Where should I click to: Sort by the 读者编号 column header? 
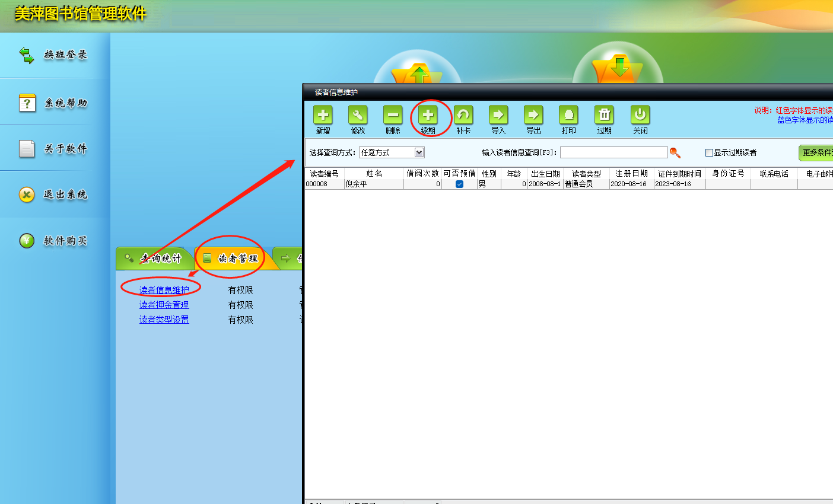324,174
